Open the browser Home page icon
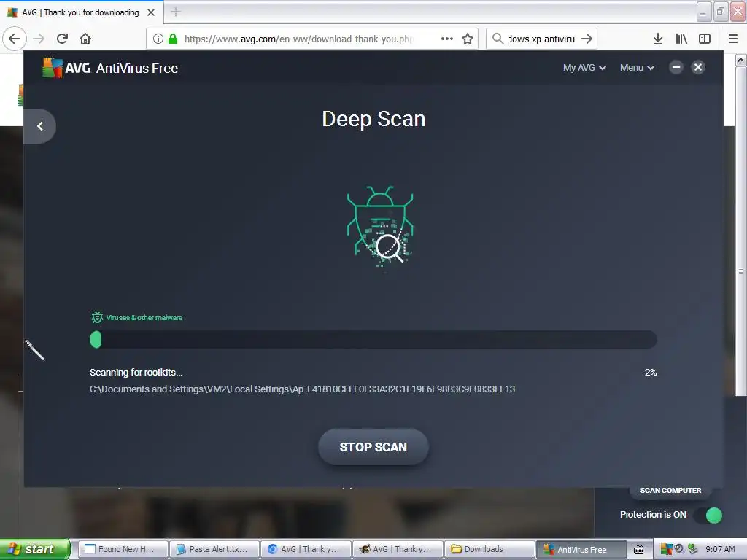 [x=85, y=39]
